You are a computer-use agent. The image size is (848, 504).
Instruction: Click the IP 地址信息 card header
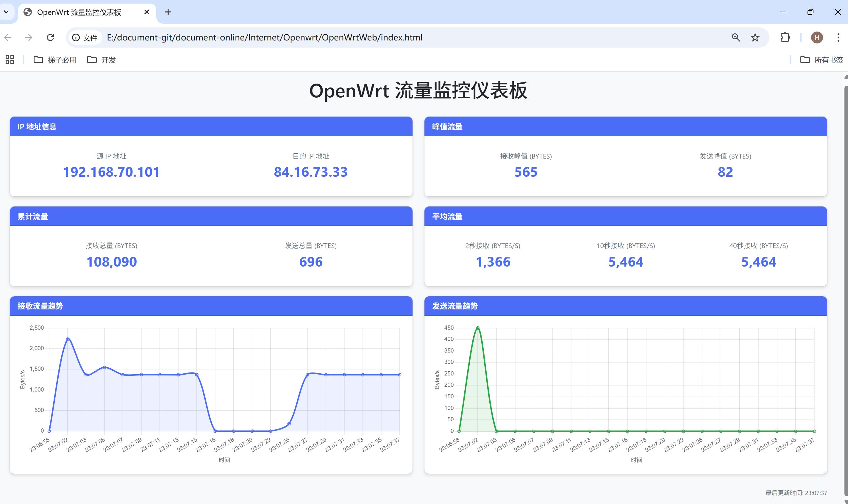click(x=211, y=126)
